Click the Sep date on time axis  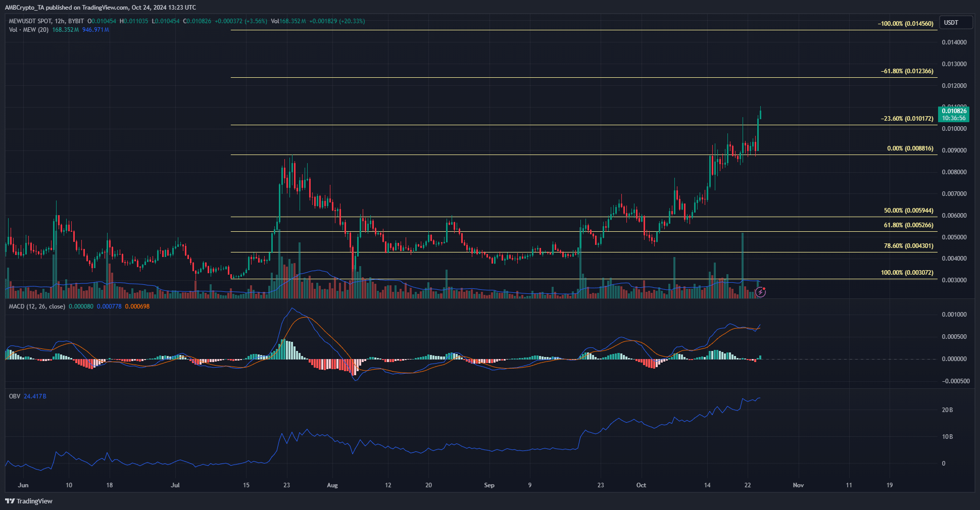pos(489,485)
